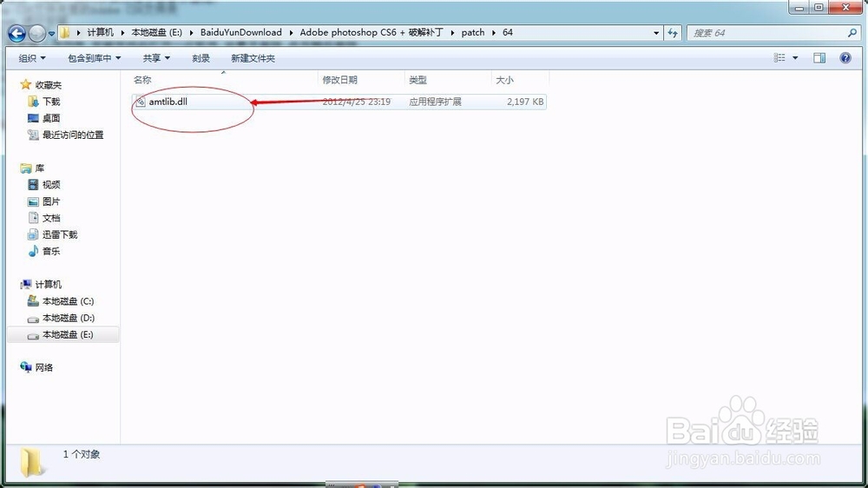This screenshot has height=488, width=868.
Task: Click the 桌面 desktop icon
Action: (x=33, y=118)
